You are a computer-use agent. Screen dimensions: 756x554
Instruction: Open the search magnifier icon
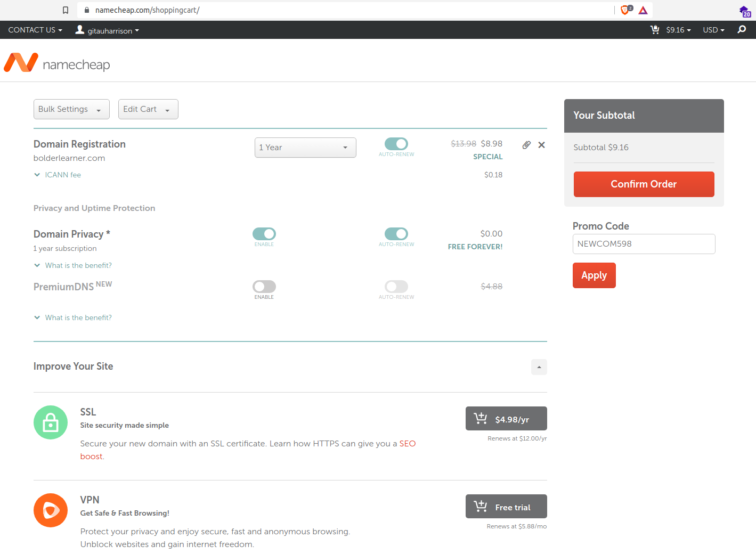pos(742,30)
